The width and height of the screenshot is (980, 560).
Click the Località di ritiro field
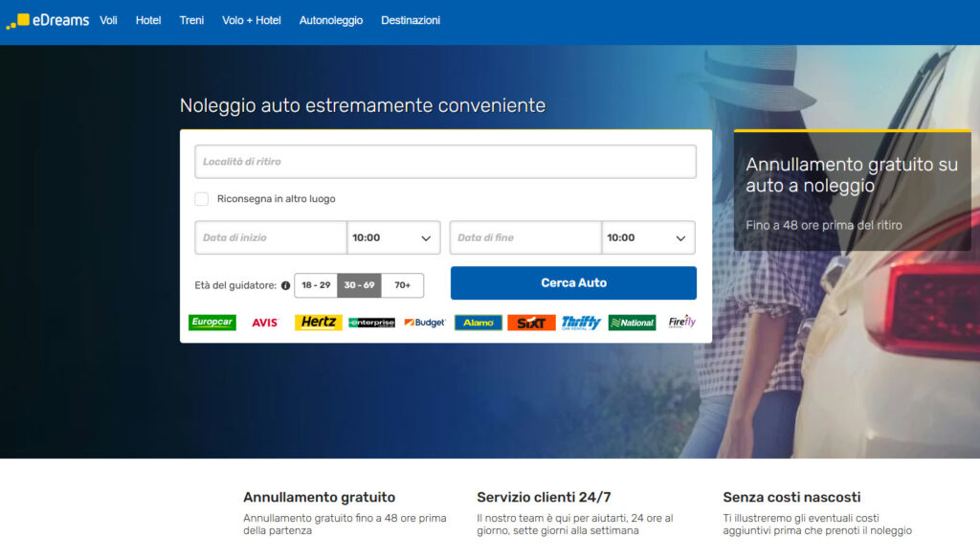click(445, 162)
